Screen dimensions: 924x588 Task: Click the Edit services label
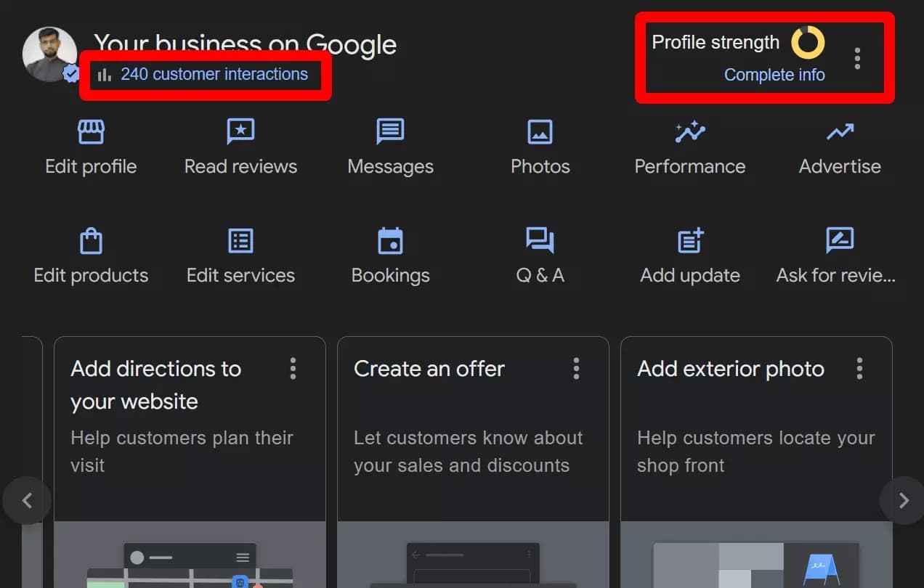pos(240,275)
